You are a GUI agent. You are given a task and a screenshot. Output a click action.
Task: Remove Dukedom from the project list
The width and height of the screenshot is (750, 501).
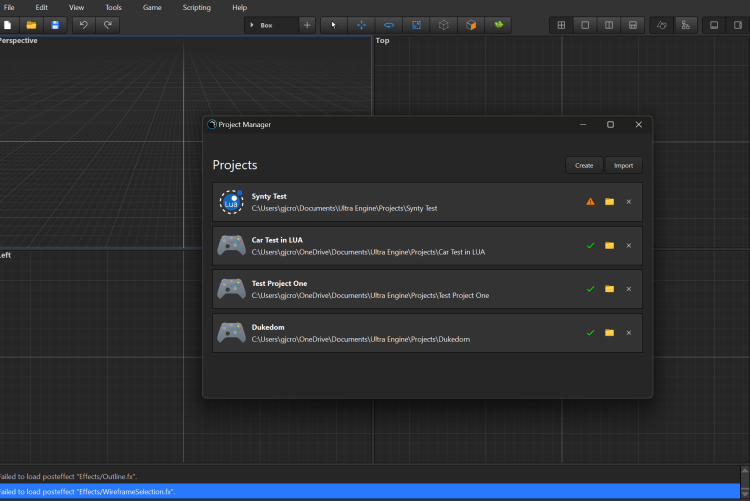pos(629,333)
